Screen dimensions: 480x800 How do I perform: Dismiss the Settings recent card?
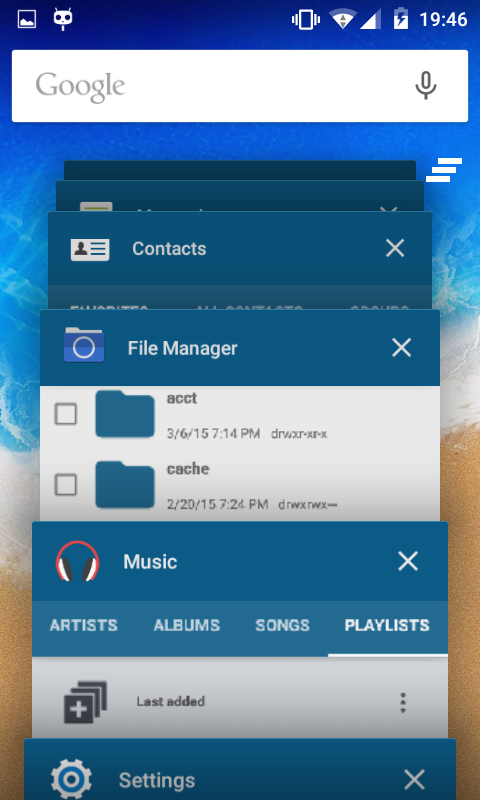click(414, 780)
